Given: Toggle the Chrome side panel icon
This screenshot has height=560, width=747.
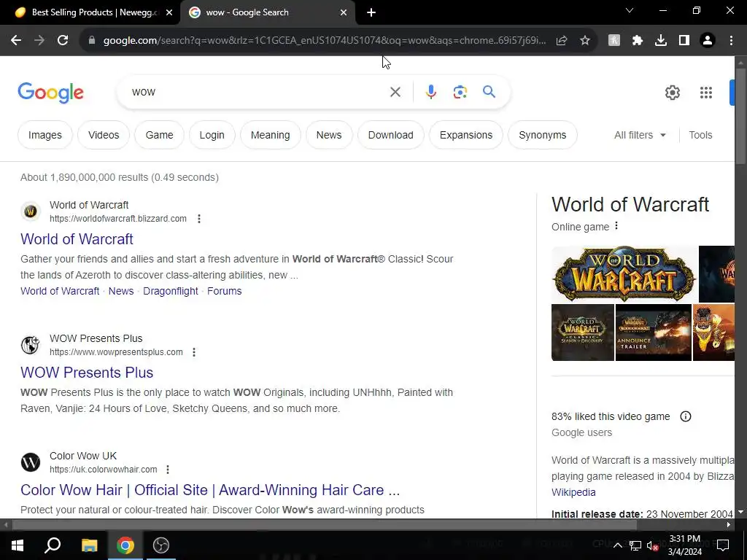Looking at the screenshot, I should click(684, 41).
